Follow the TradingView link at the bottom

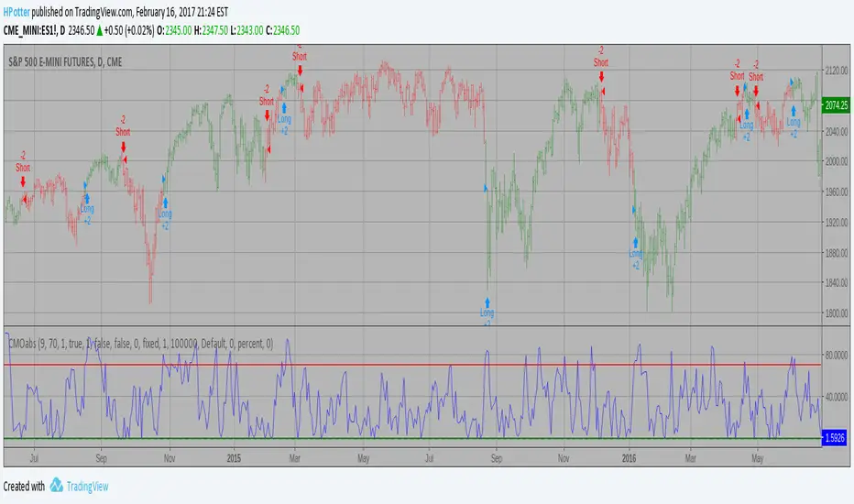click(87, 486)
